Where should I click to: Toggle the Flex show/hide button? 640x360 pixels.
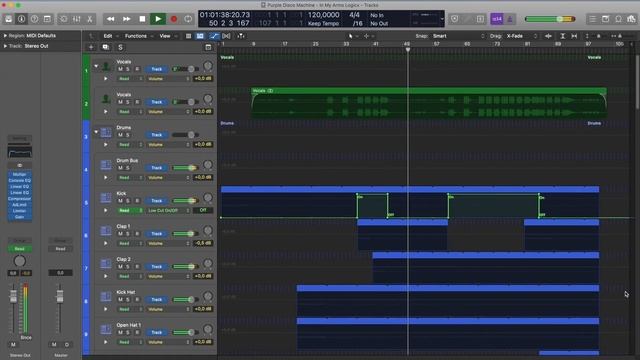(x=226, y=36)
